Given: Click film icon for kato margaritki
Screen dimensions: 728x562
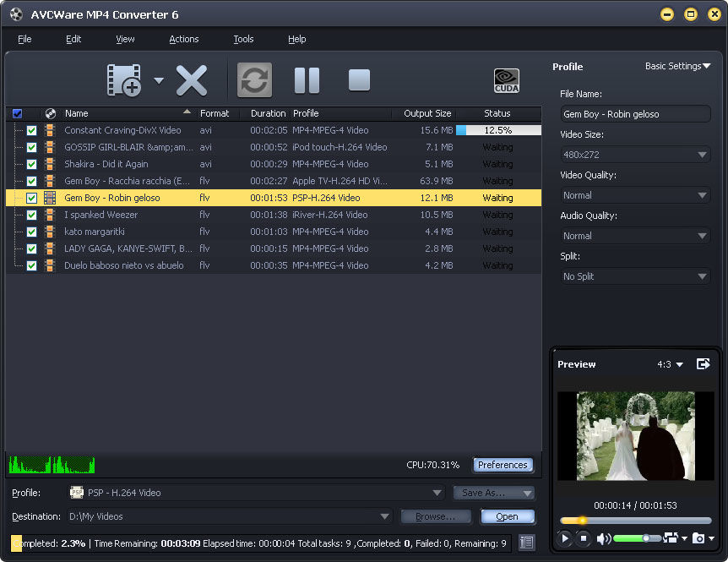Looking at the screenshot, I should [x=50, y=232].
